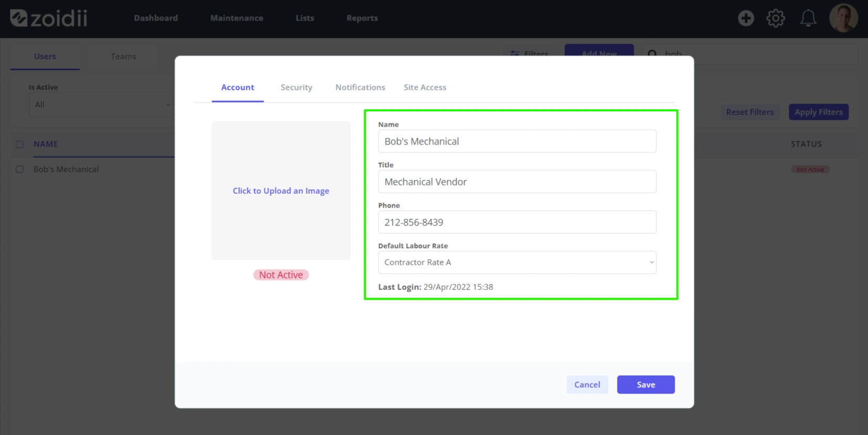The width and height of the screenshot is (868, 435).
Task: Toggle the select-all checkbox in header
Action: point(19,144)
